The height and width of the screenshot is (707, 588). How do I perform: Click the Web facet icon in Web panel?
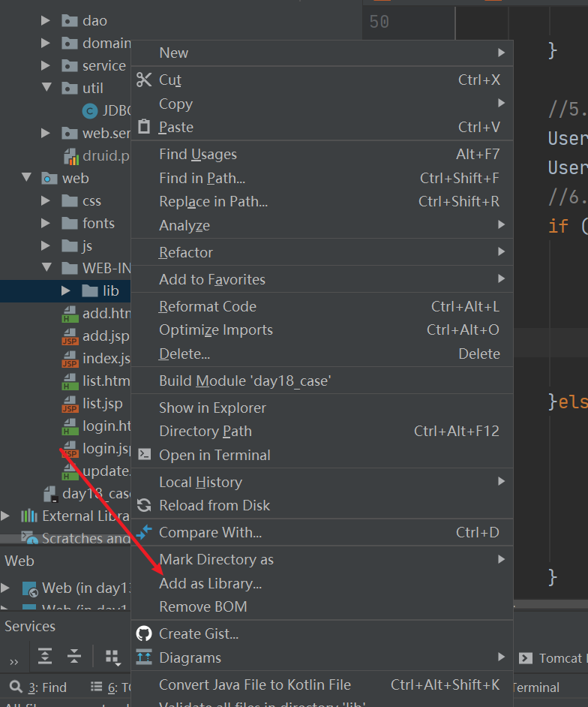pos(30,588)
